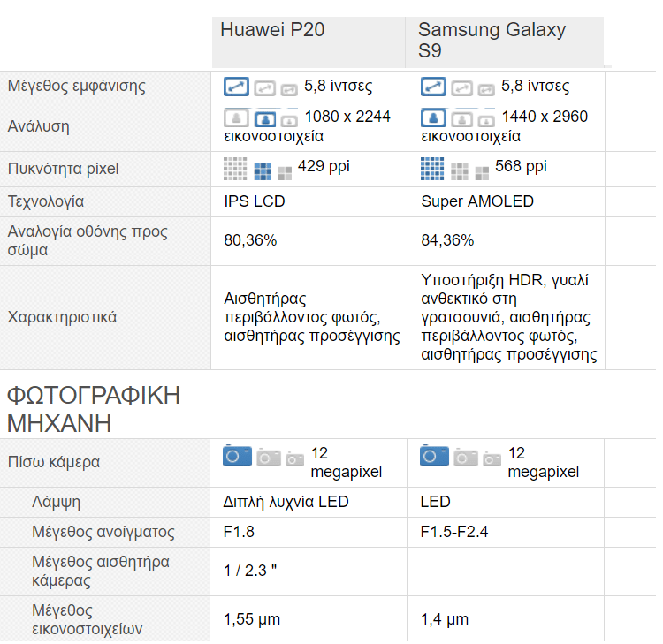The height and width of the screenshot is (644, 663).
Task: Select the Μέγεθος ανοίγματος row label
Action: click(103, 533)
